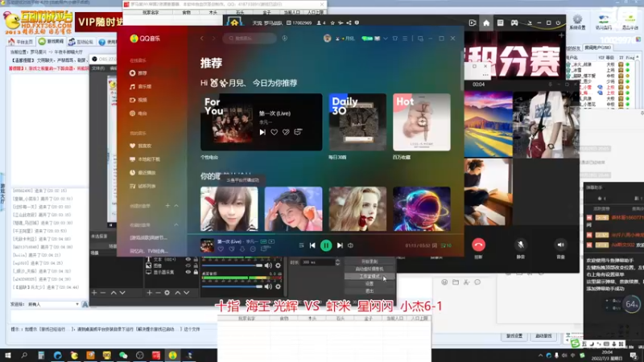This screenshot has height=362, width=644.
Task: Collapse the favorited playlists section
Action: 176,225
